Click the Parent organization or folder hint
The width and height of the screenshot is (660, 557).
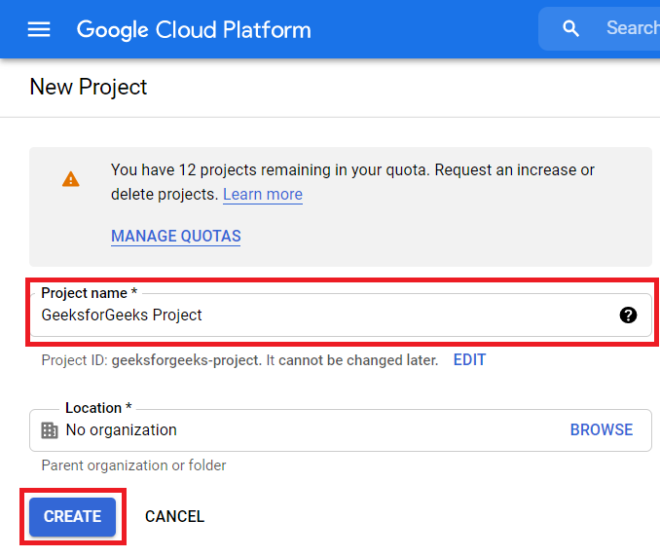coord(134,465)
